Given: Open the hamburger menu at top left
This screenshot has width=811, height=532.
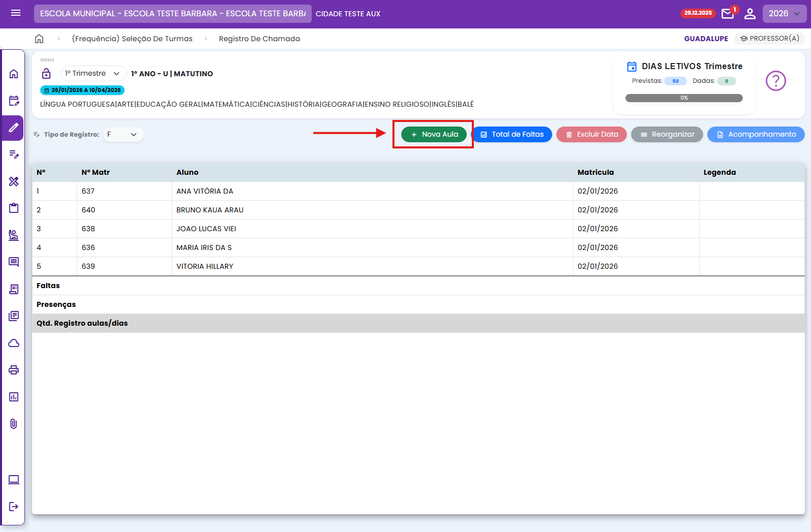Looking at the screenshot, I should click(x=16, y=13).
